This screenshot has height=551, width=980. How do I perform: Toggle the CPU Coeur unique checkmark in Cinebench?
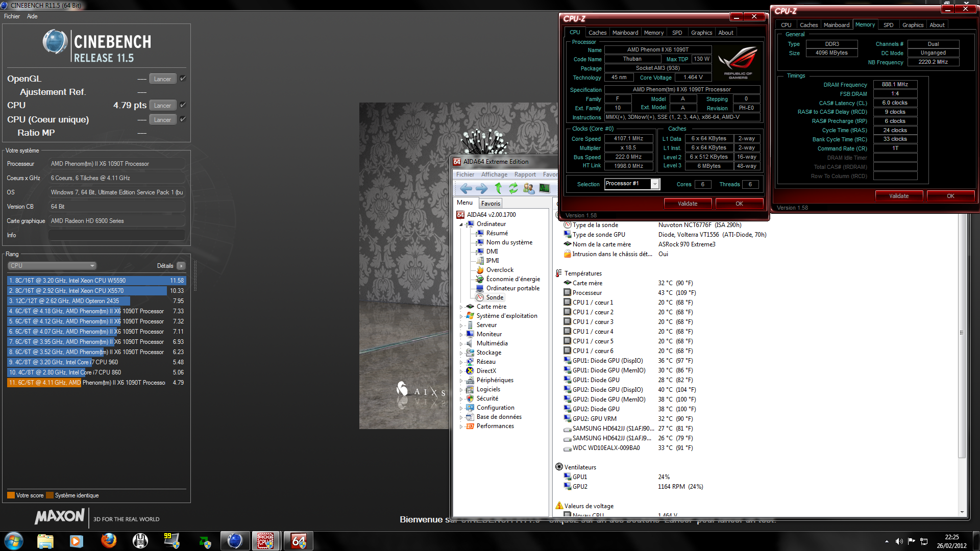point(182,119)
